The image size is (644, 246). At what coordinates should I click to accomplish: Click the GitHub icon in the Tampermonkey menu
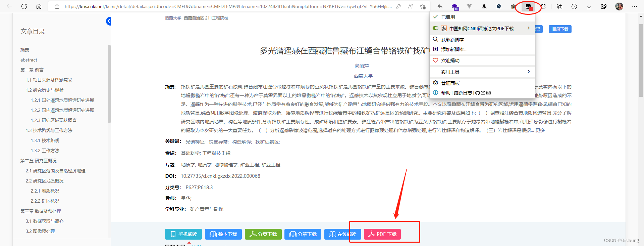point(478,93)
